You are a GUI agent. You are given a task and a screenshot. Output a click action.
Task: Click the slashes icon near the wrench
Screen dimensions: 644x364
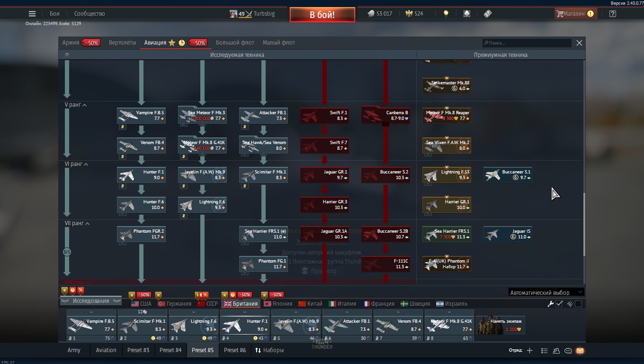point(570,304)
